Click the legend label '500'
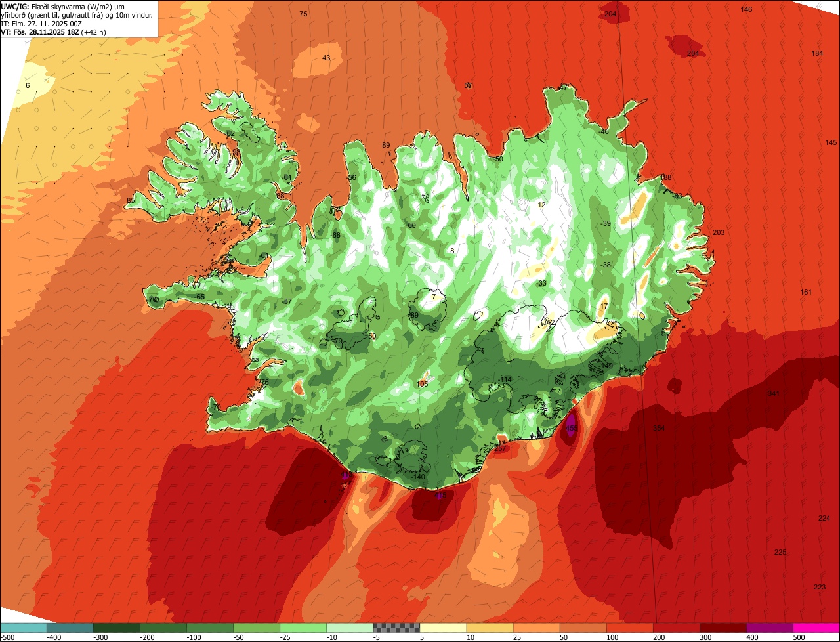The height and width of the screenshot is (642, 840). (x=799, y=637)
